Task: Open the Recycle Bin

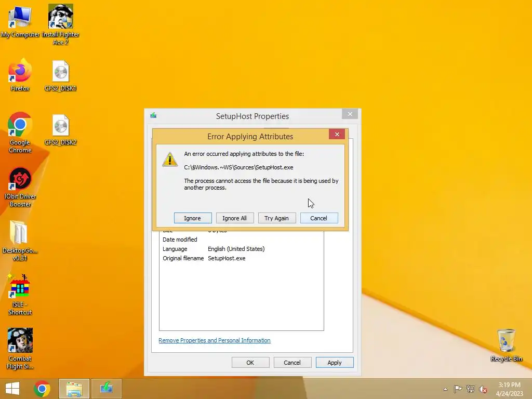Action: coord(506,345)
